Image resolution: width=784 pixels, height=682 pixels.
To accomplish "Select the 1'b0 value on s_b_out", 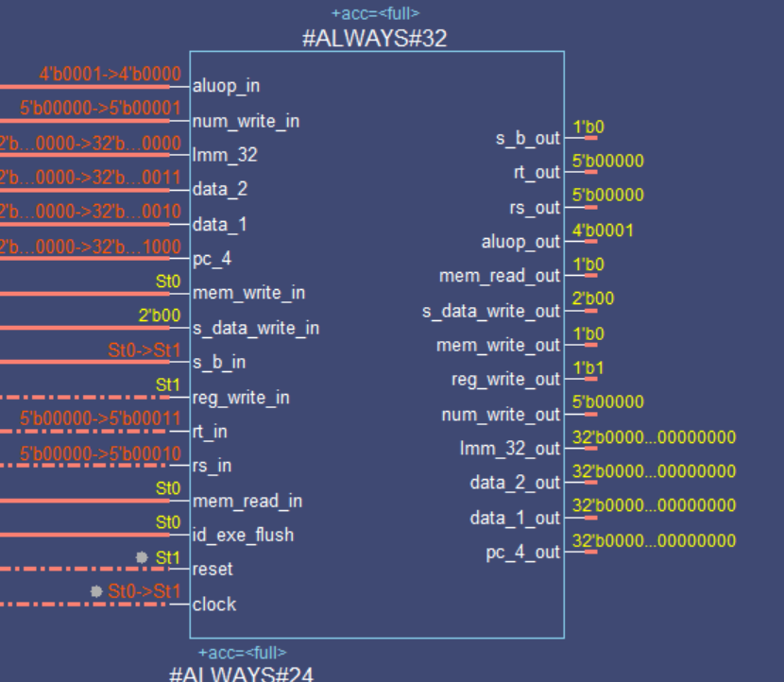I will click(x=588, y=127).
